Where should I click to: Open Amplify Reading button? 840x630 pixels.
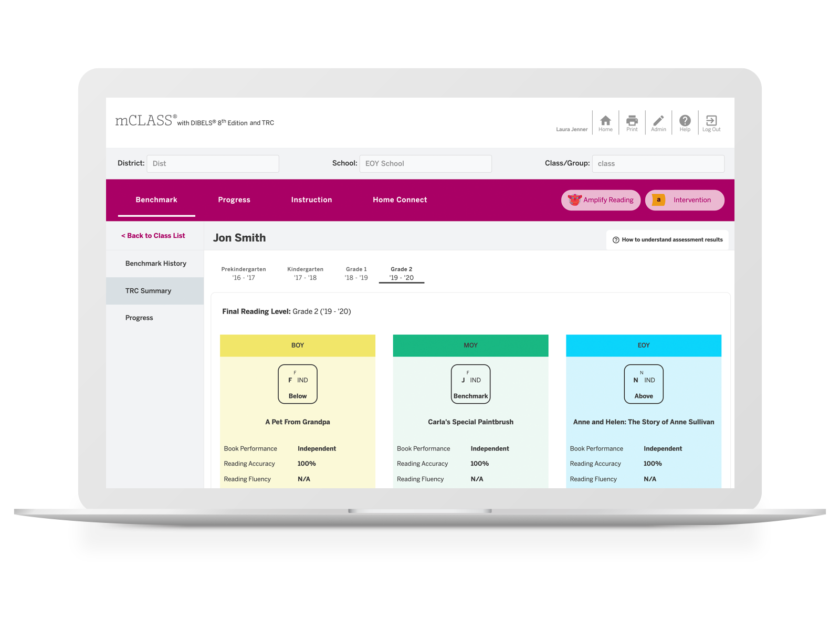[601, 200]
